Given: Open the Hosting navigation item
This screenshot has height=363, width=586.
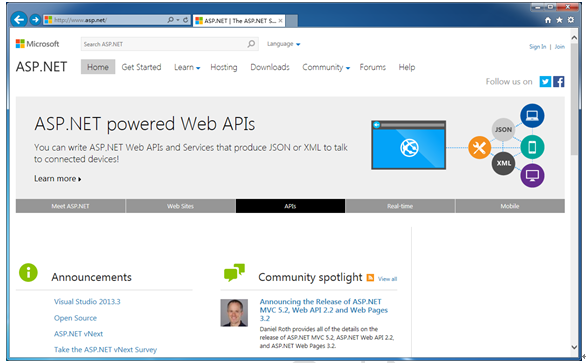Looking at the screenshot, I should point(223,67).
